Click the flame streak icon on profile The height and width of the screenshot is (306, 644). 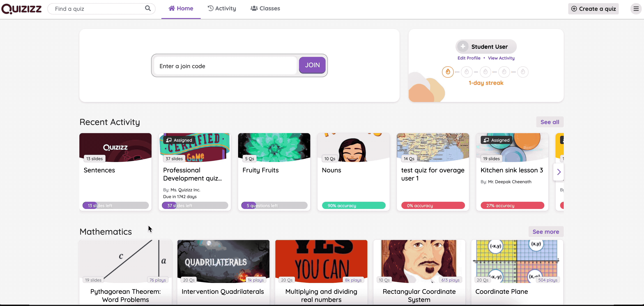point(447,72)
